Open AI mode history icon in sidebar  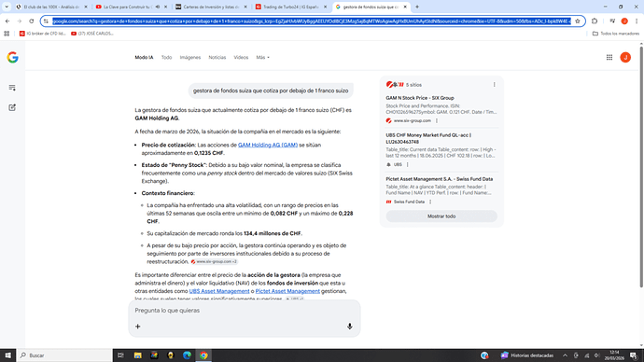(x=12, y=88)
